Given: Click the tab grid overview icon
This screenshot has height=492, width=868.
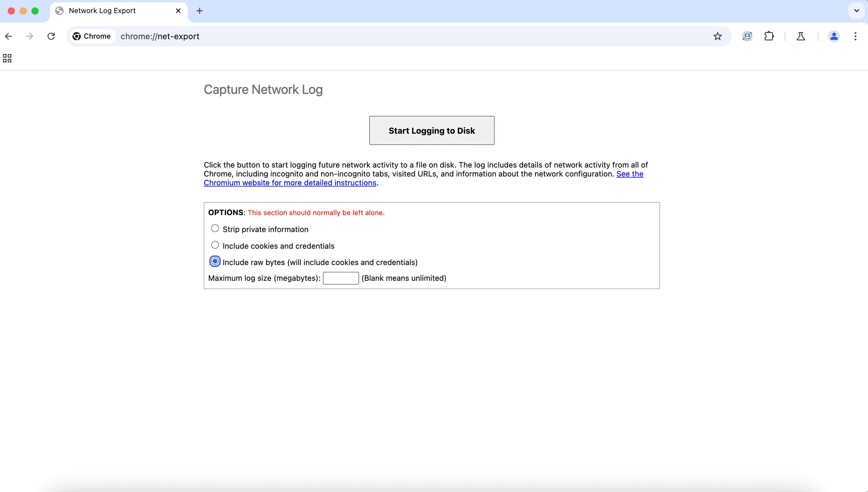Looking at the screenshot, I should pyautogui.click(x=7, y=58).
